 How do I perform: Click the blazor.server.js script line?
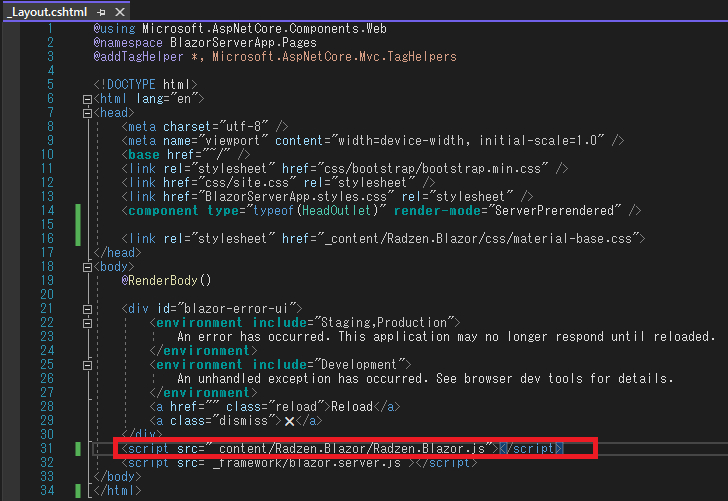point(299,463)
